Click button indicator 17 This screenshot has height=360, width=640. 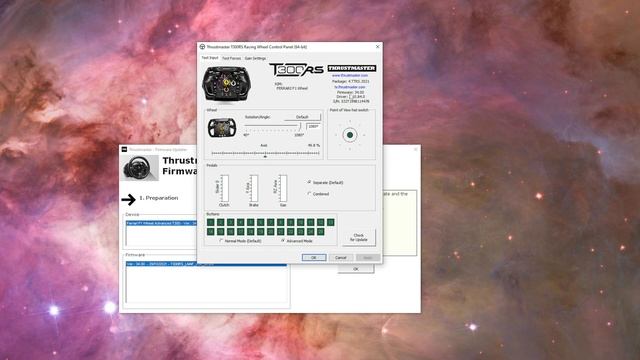[240, 231]
